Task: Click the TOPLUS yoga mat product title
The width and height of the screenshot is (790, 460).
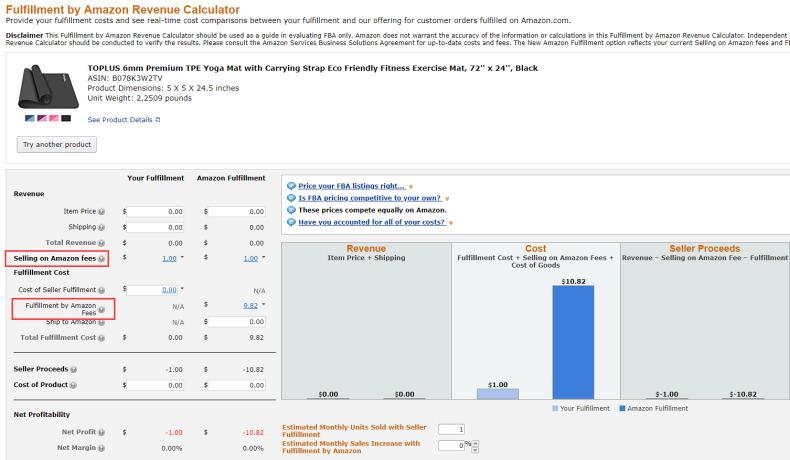Action: tap(312, 68)
